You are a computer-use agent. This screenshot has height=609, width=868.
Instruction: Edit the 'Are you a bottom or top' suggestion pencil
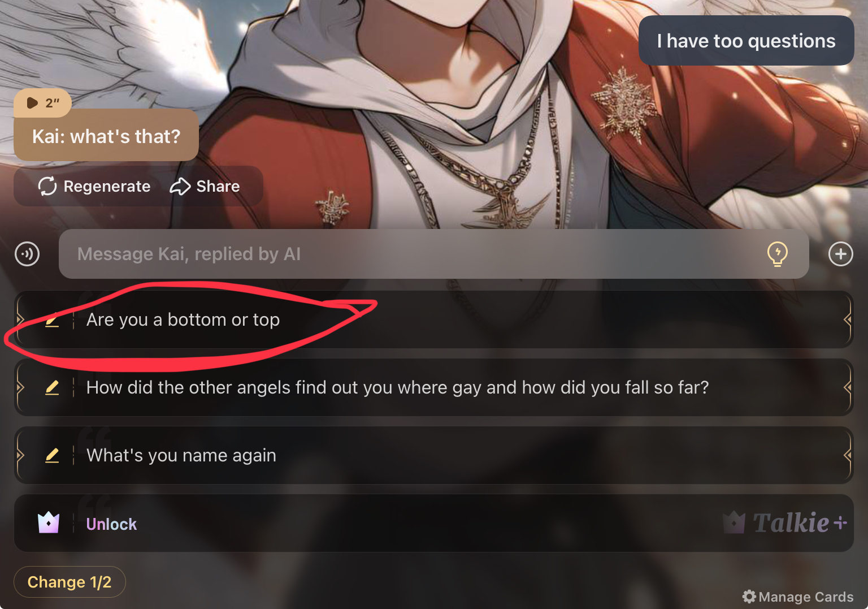point(52,320)
